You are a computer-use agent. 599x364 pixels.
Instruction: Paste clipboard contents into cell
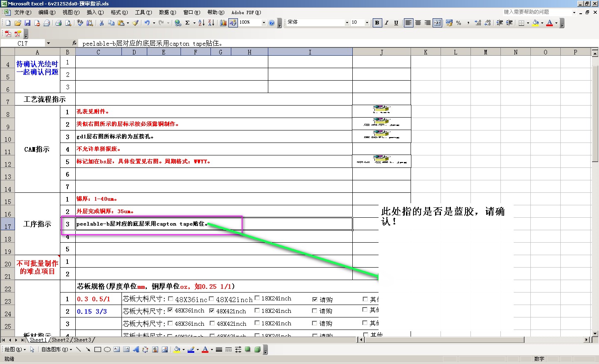(121, 23)
